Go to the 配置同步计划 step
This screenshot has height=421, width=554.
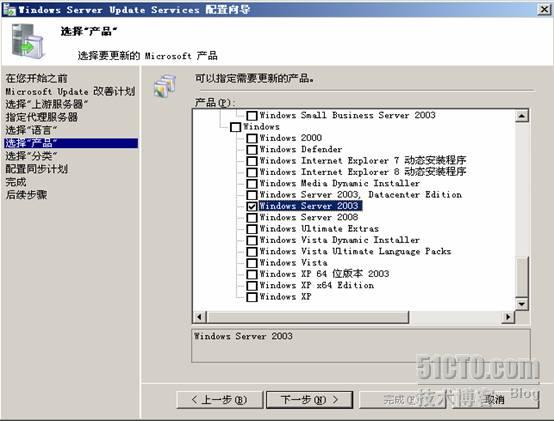(36, 169)
